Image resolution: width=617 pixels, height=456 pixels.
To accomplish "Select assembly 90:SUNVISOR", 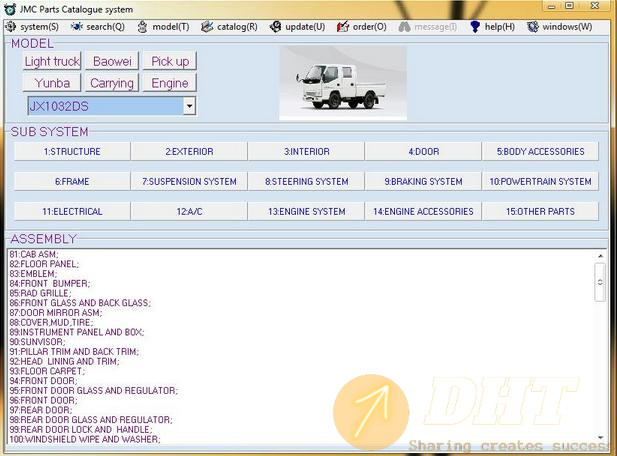I will point(37,342).
